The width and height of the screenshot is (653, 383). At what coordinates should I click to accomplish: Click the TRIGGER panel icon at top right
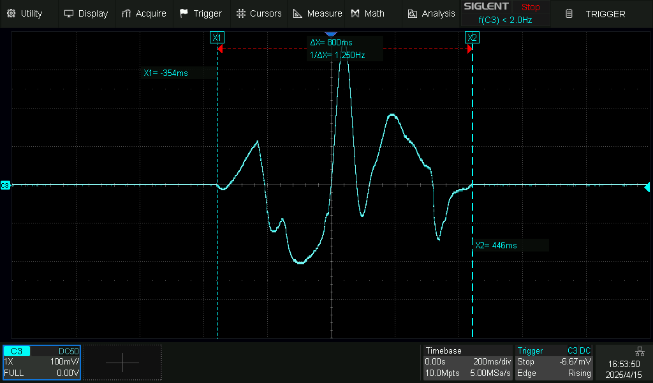569,14
